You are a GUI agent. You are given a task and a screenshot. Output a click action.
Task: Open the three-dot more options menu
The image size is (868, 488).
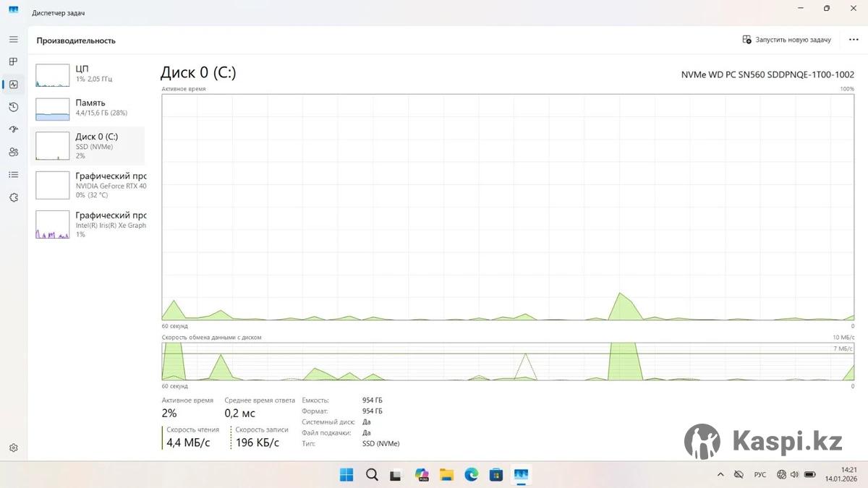tap(854, 40)
